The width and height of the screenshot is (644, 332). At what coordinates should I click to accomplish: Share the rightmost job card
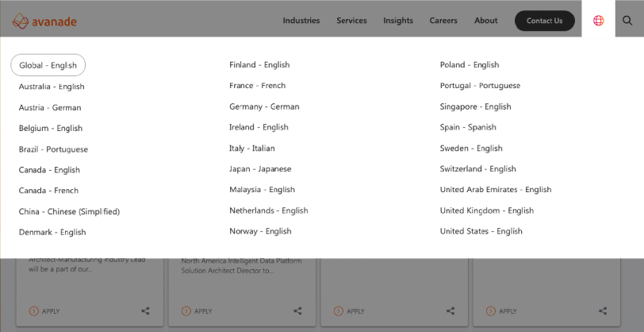point(603,311)
